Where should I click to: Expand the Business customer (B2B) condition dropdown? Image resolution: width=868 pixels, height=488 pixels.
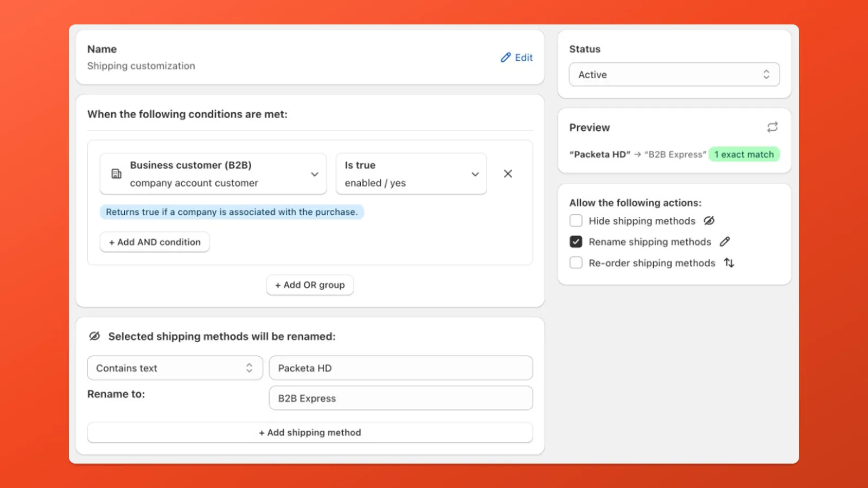(315, 174)
